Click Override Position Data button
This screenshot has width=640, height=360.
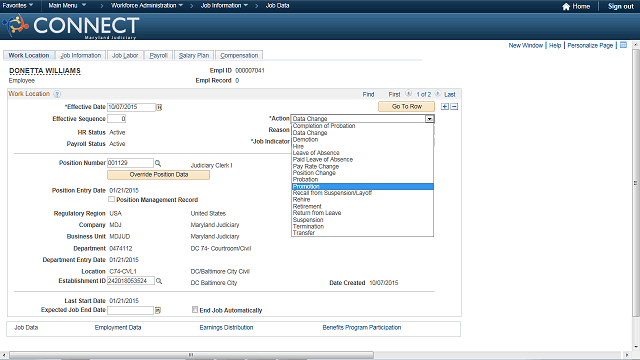[158, 175]
